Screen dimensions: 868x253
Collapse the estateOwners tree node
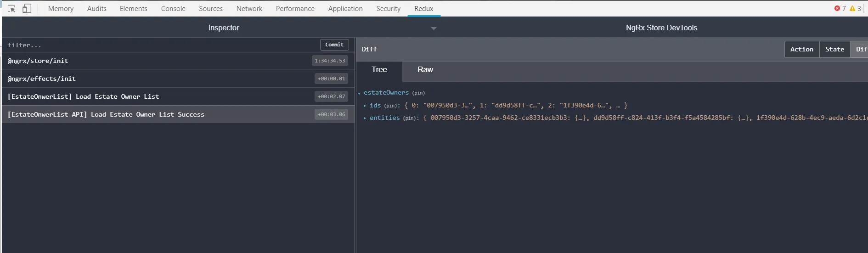point(359,93)
